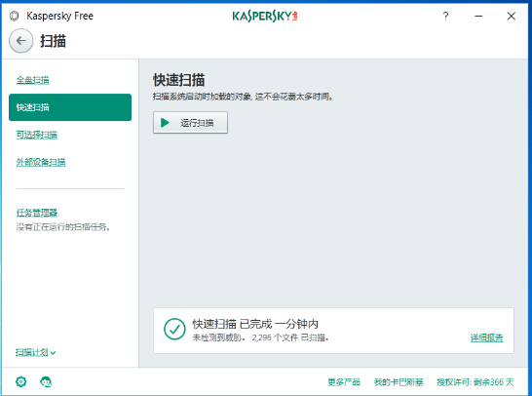This screenshot has height=396, width=532.
Task: Click the scan description text under 快速扫描 heading
Action: [x=243, y=97]
